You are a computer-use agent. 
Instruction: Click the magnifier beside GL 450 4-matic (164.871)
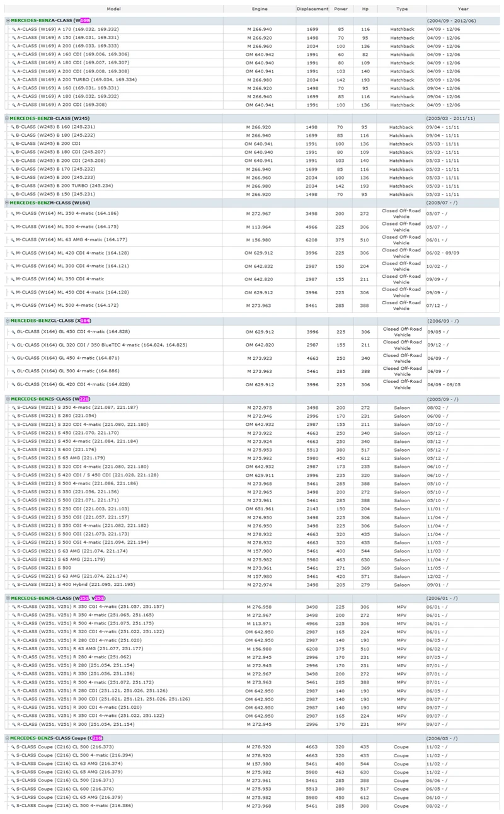click(13, 358)
